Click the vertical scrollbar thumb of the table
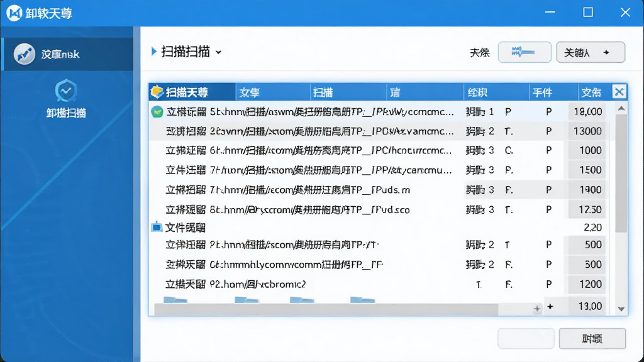644x362 pixels. click(x=621, y=173)
